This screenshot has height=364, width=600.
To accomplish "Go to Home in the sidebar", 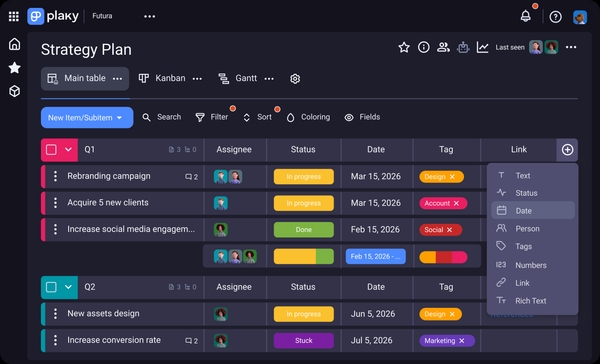I will (15, 44).
